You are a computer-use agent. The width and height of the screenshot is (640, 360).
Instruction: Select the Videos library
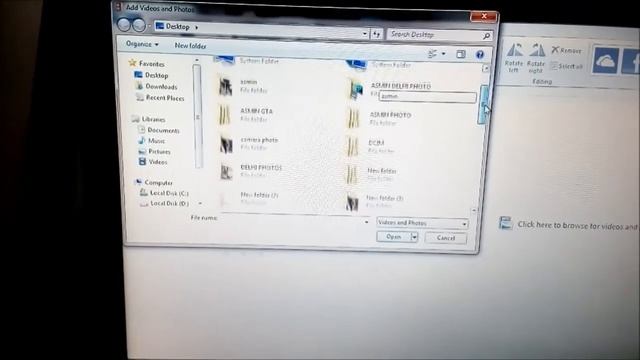[x=153, y=162]
